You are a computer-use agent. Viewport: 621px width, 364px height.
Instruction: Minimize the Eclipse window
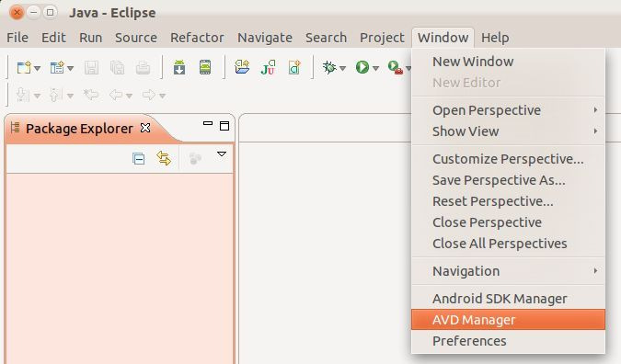(34, 13)
